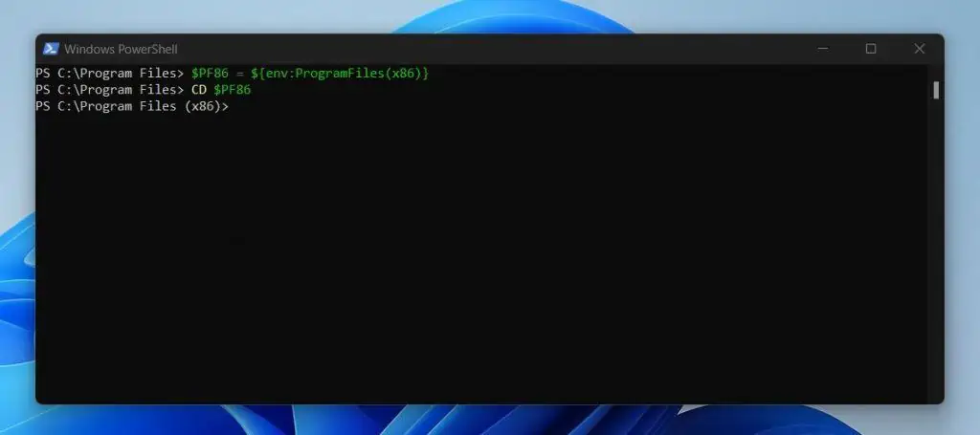980x435 pixels.
Task: Click the second 'PS C:\Program Files>' prompt
Action: pos(110,90)
